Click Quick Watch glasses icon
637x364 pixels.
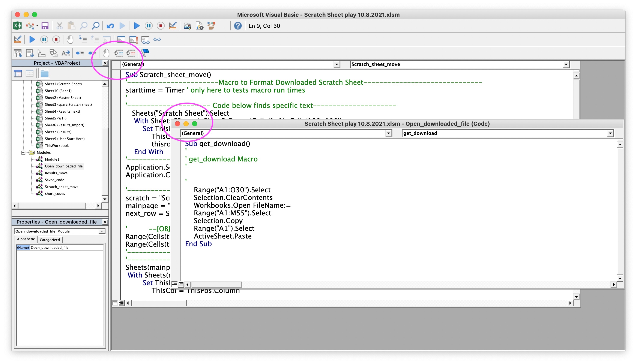(157, 39)
